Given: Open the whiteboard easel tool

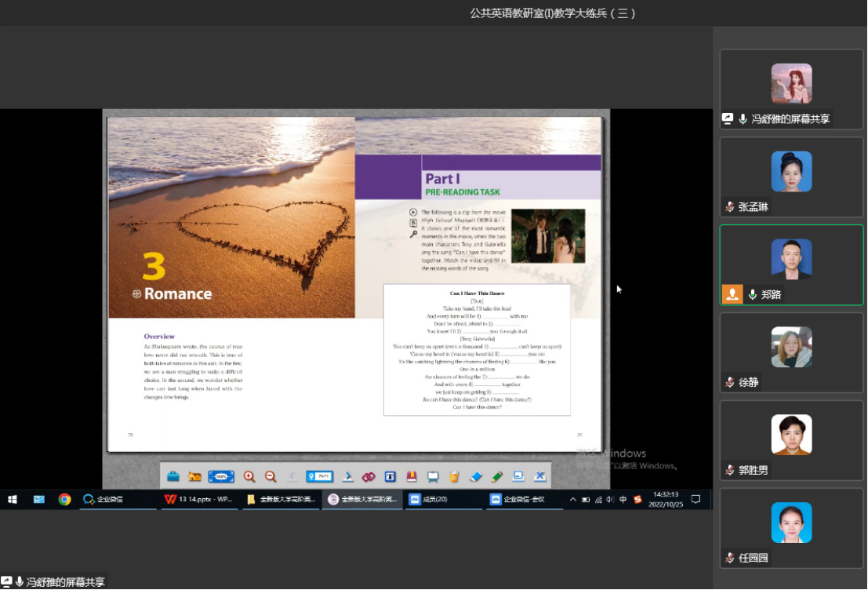Looking at the screenshot, I should tap(432, 476).
